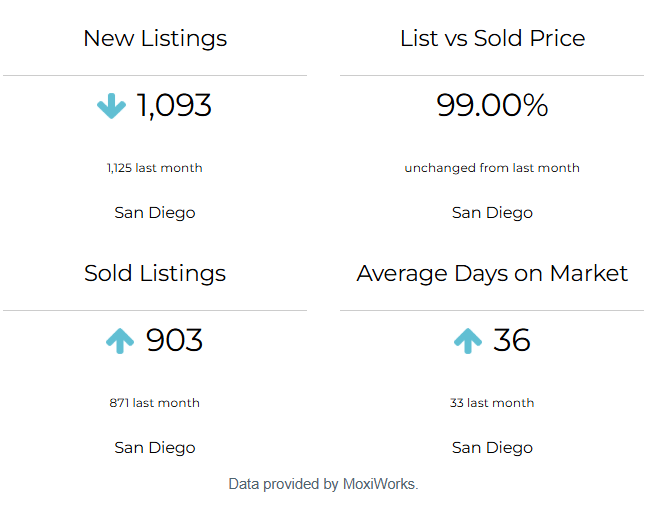Click 'Data provided by MoxiWorks' footer text
Image resolution: width=647 pixels, height=511 pixels.
click(323, 484)
